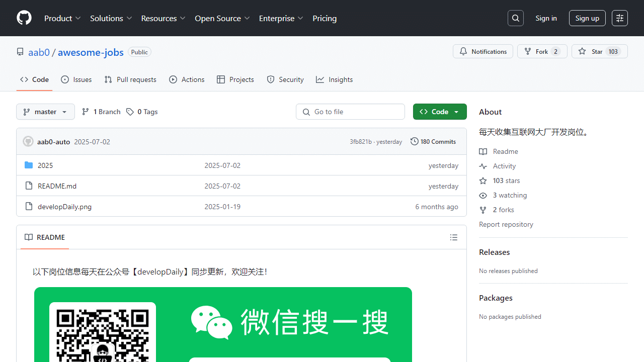Open the search magnifier button
644x362 pixels.
[x=516, y=18]
